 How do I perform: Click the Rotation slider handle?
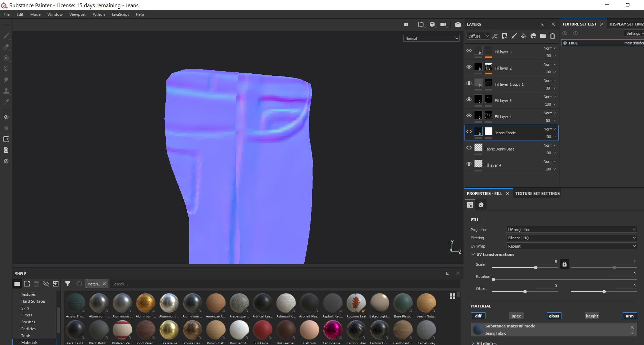click(493, 280)
